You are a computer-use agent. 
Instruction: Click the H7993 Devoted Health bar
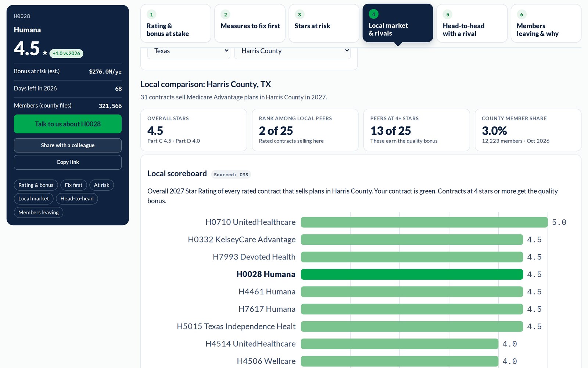(x=412, y=257)
